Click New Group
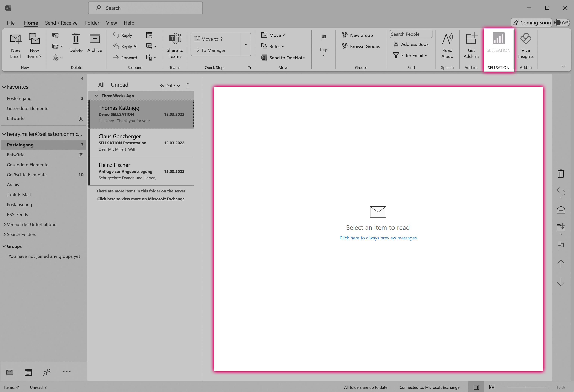The width and height of the screenshot is (574, 392). [x=357, y=35]
